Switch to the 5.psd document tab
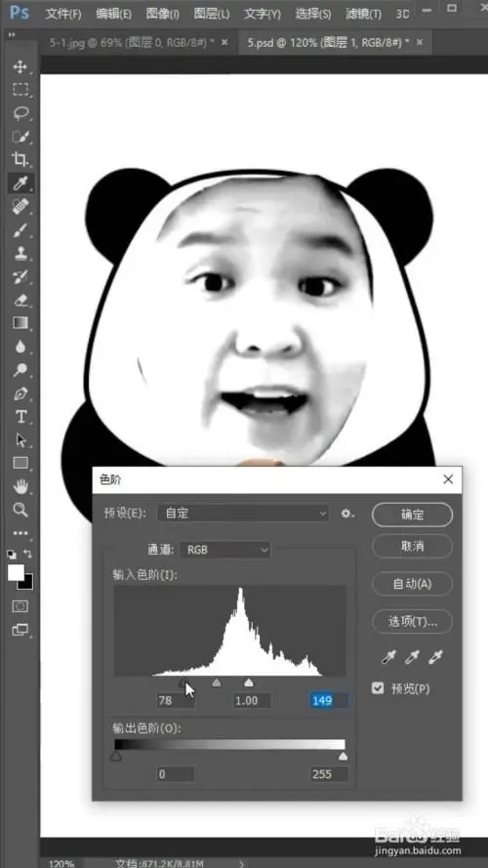Image resolution: width=488 pixels, height=868 pixels. (329, 42)
